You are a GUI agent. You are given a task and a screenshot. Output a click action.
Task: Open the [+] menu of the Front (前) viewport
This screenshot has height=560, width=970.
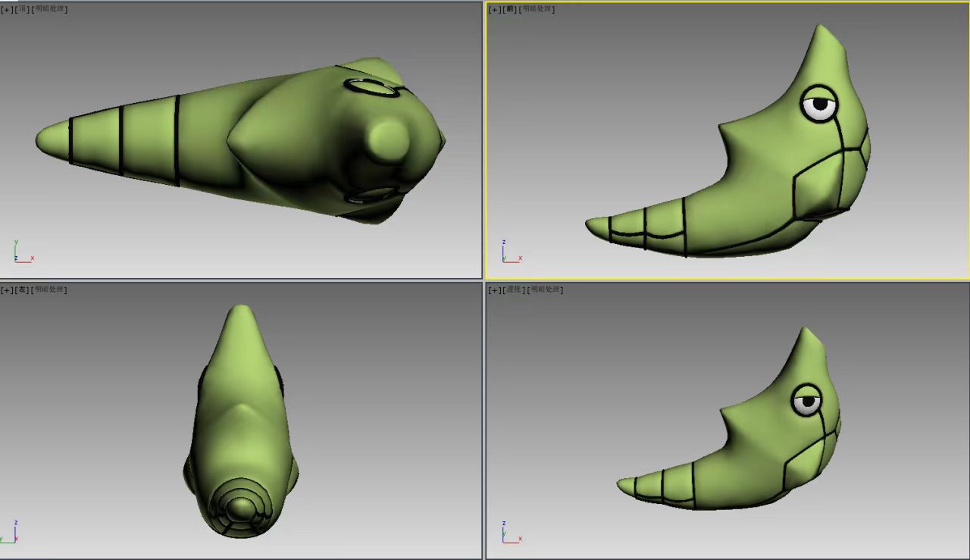(495, 9)
